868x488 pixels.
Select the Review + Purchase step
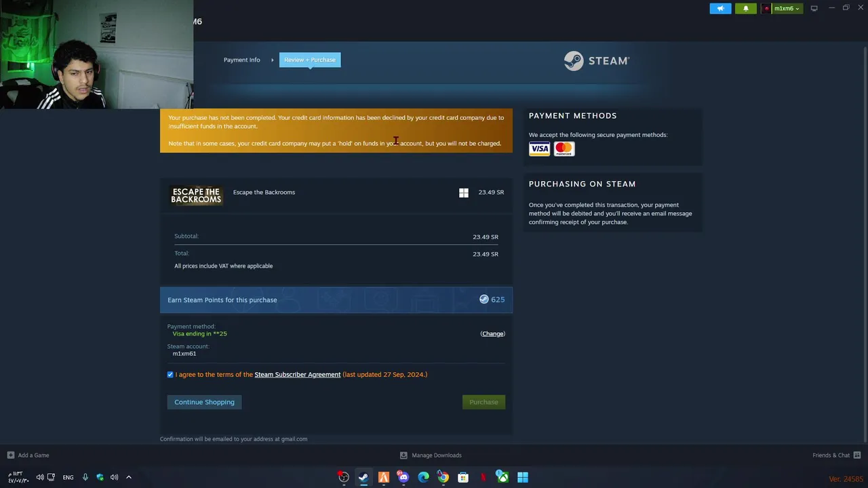tap(309, 60)
